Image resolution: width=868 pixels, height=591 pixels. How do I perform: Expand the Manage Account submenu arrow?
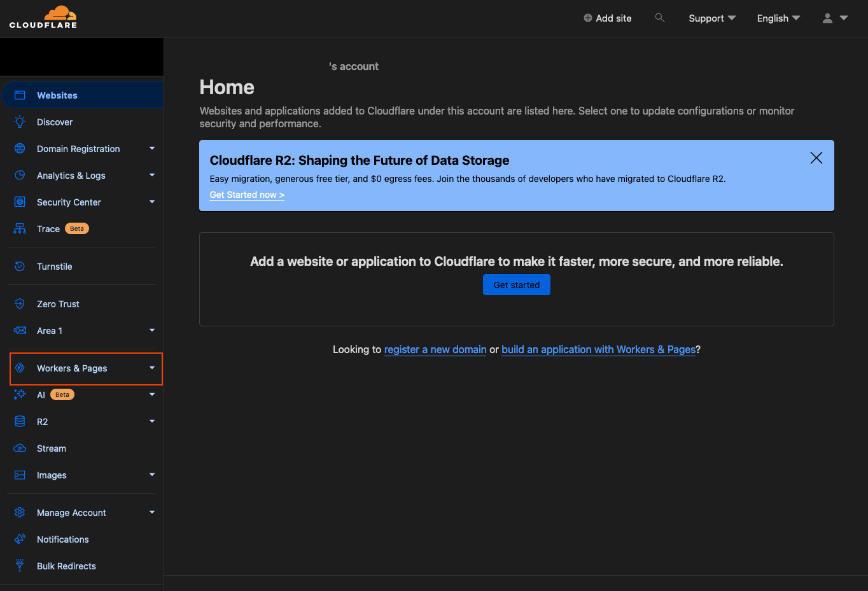point(152,513)
